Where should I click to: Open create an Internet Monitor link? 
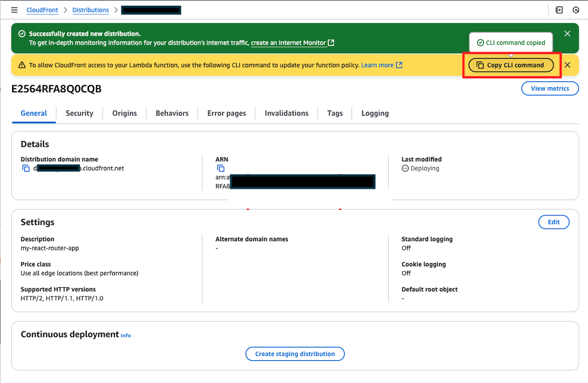pos(288,43)
